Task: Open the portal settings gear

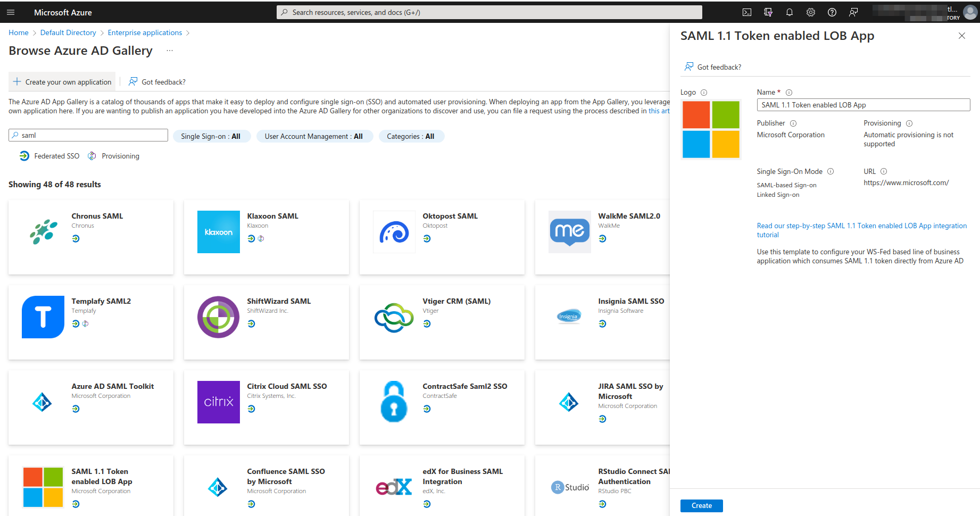Action: 811,12
